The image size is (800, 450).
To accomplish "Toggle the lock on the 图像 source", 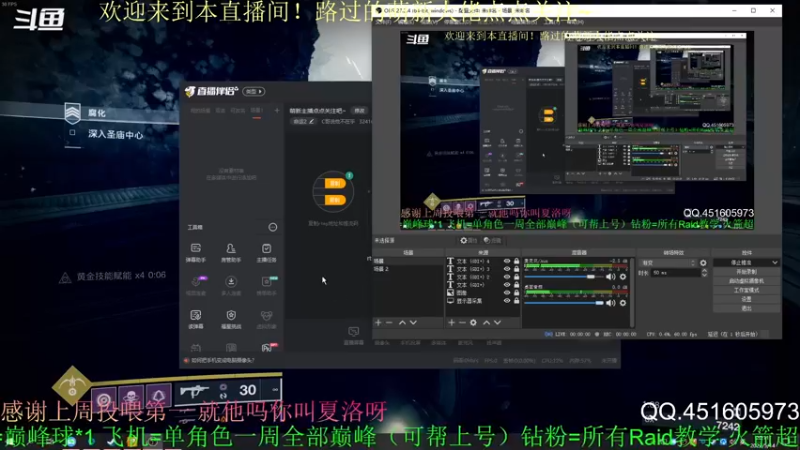I will click(516, 293).
